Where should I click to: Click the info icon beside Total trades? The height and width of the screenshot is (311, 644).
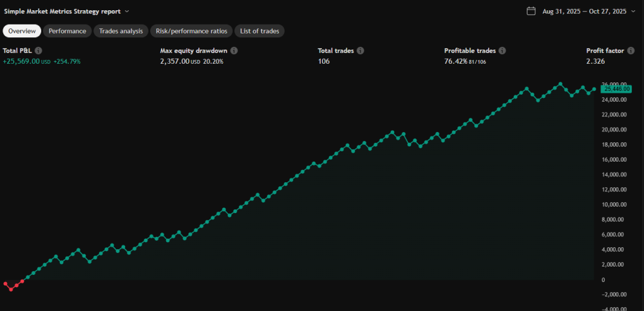tap(361, 50)
